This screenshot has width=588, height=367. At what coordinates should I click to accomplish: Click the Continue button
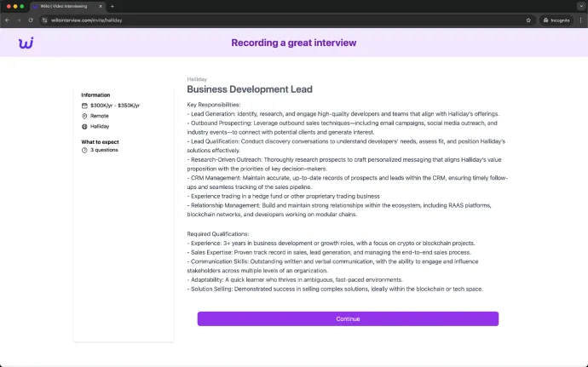[x=348, y=318]
